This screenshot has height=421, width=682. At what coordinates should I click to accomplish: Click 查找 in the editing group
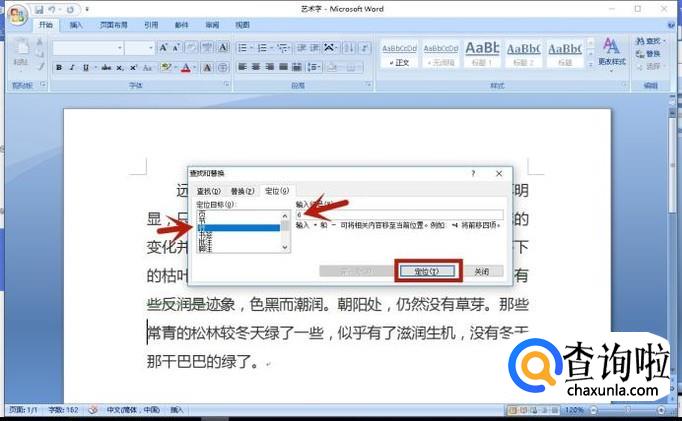(x=650, y=41)
